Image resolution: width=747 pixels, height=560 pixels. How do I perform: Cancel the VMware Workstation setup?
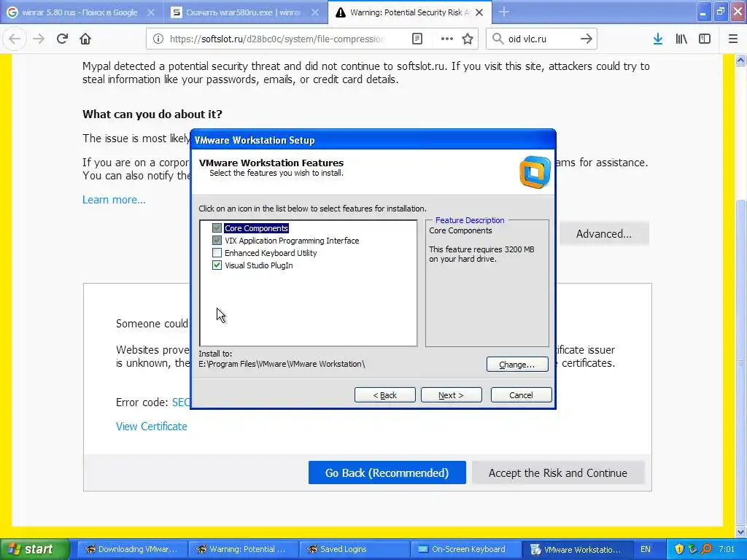[521, 395]
